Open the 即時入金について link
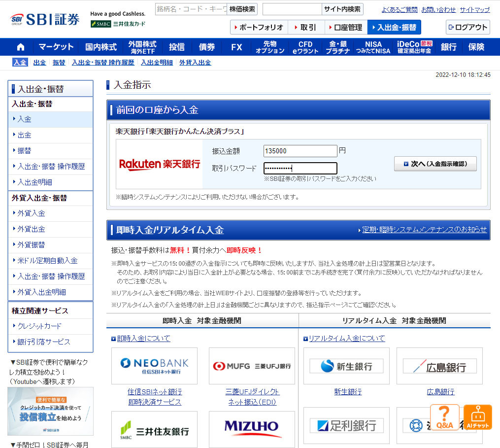 pyautogui.click(x=143, y=338)
